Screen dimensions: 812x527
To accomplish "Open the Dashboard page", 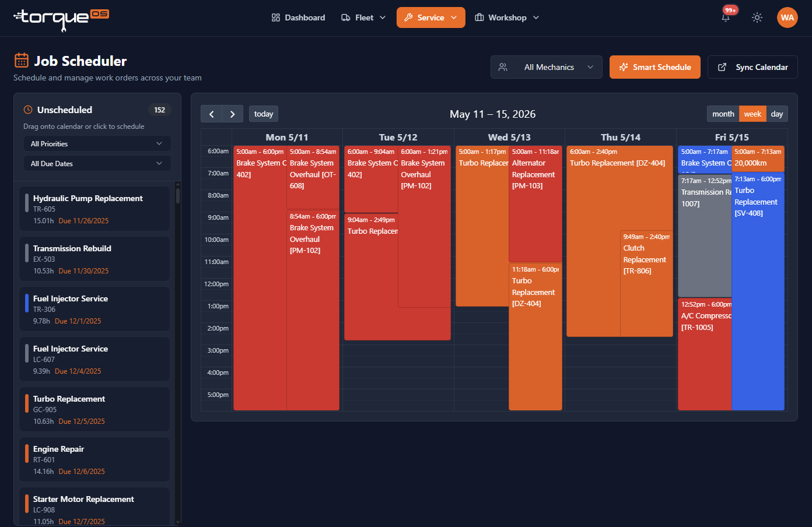I will tap(298, 17).
